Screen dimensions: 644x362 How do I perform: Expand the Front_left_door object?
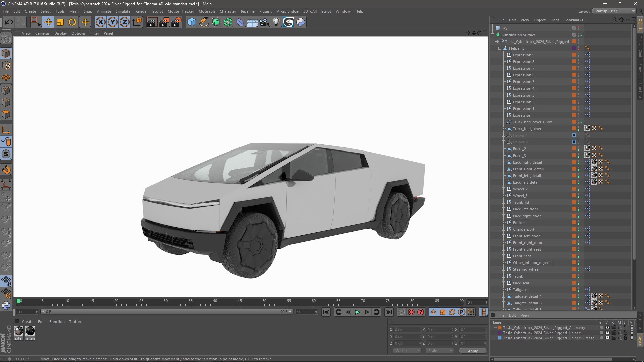[x=504, y=236]
